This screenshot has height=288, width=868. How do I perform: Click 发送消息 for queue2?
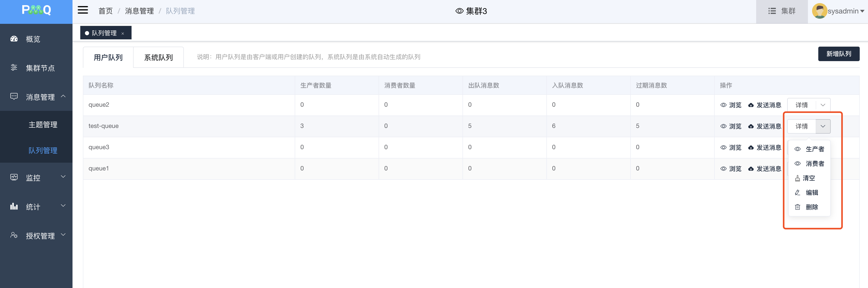coord(764,105)
